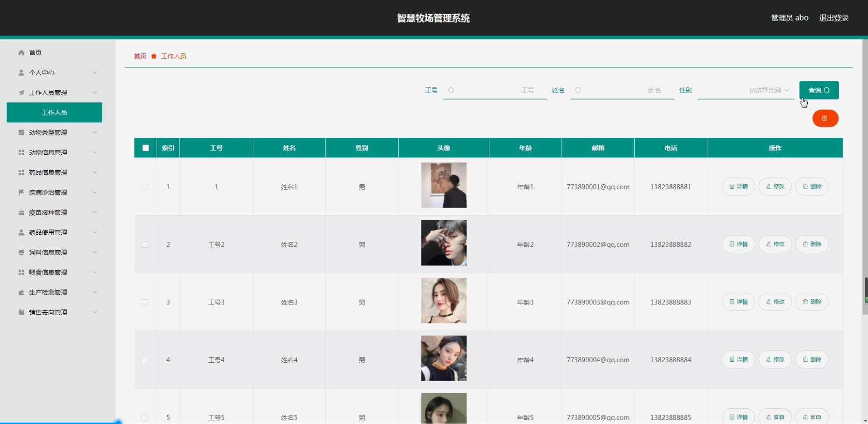Image resolution: width=868 pixels, height=424 pixels.
Task: Select the 工作人员 submenu item
Action: [x=54, y=113]
